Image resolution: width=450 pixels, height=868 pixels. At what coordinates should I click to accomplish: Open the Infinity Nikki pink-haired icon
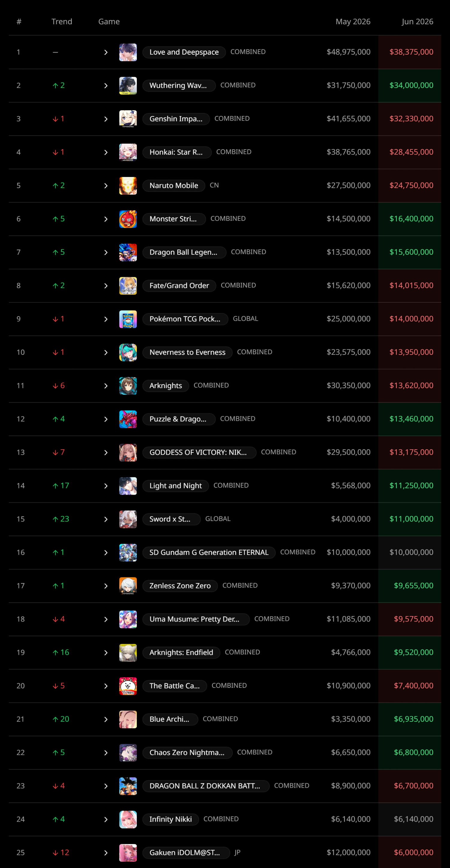pos(128,819)
